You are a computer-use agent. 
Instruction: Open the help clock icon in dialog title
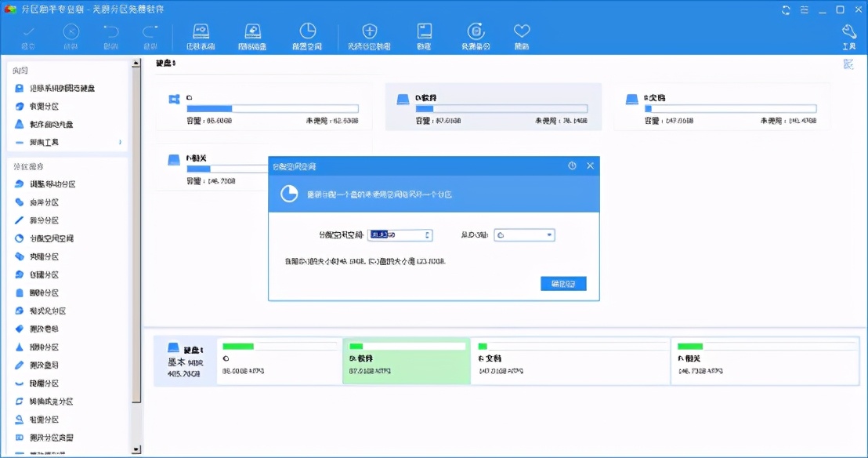572,165
